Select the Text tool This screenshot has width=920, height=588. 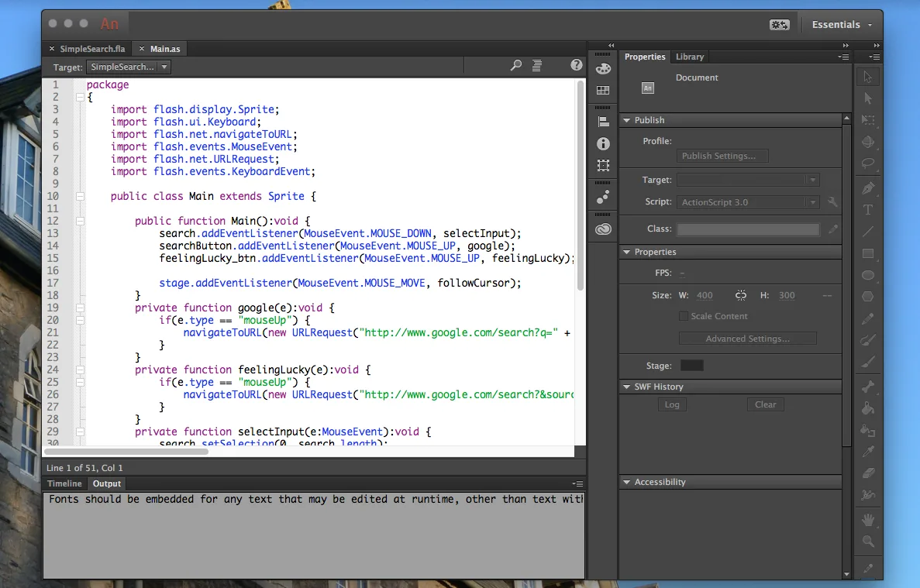coord(868,210)
